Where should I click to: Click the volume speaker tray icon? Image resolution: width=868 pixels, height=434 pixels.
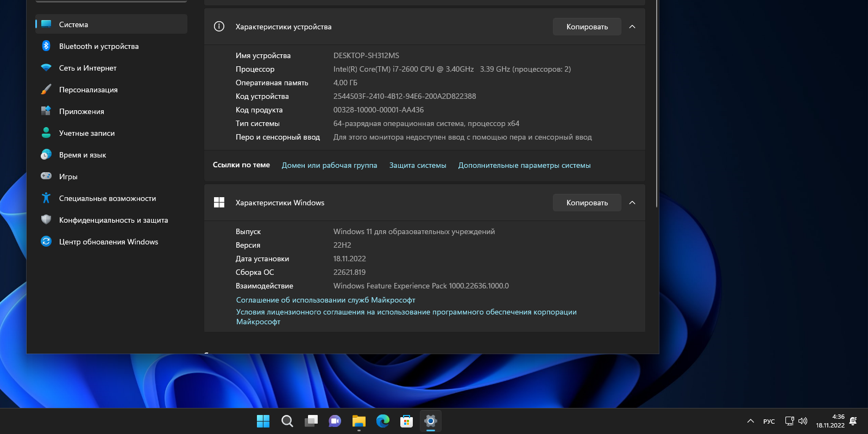(x=803, y=421)
